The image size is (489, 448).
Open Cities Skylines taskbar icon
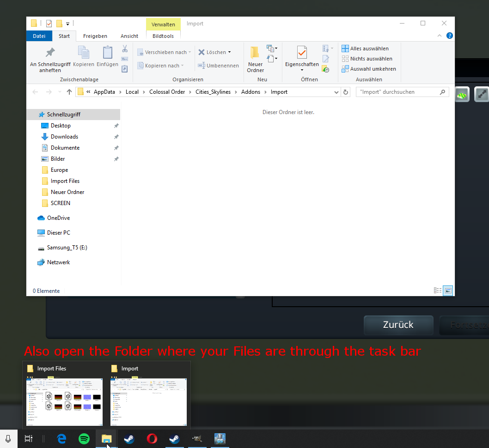(x=220, y=439)
